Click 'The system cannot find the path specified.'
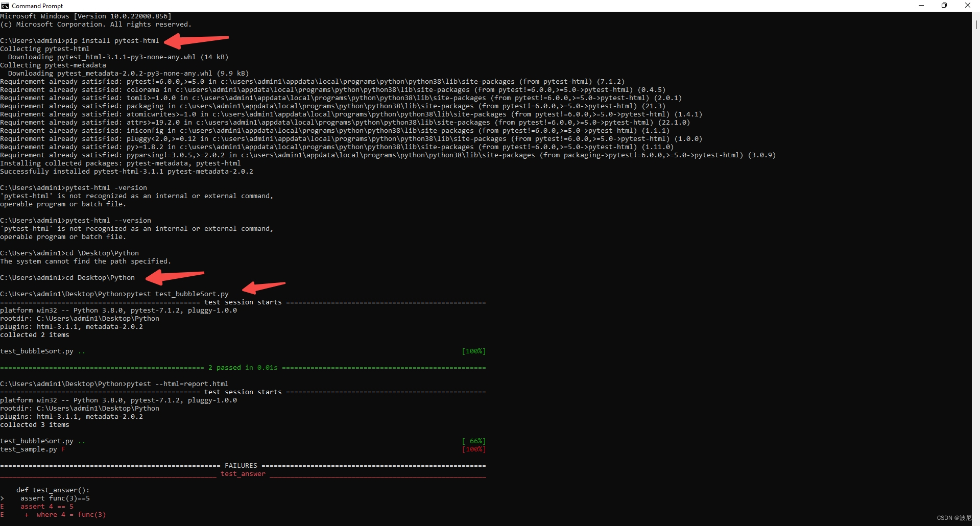Screen dimensions: 980x526 click(86, 261)
